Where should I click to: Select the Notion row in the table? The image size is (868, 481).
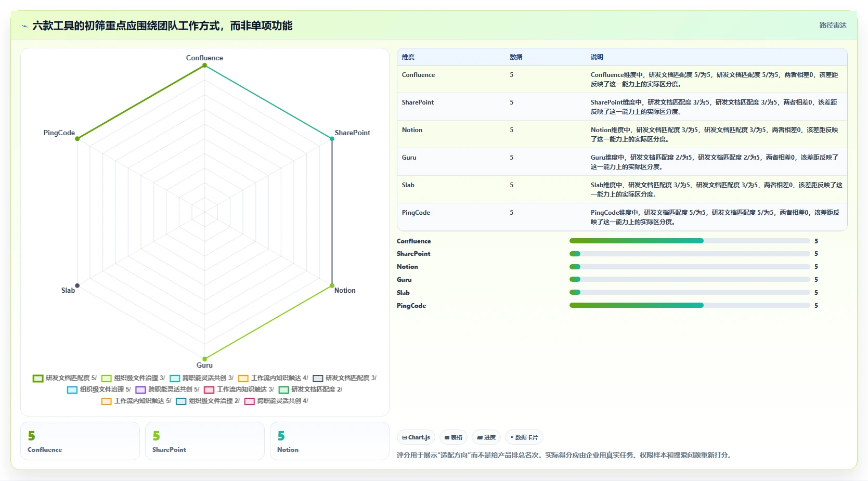pos(622,134)
